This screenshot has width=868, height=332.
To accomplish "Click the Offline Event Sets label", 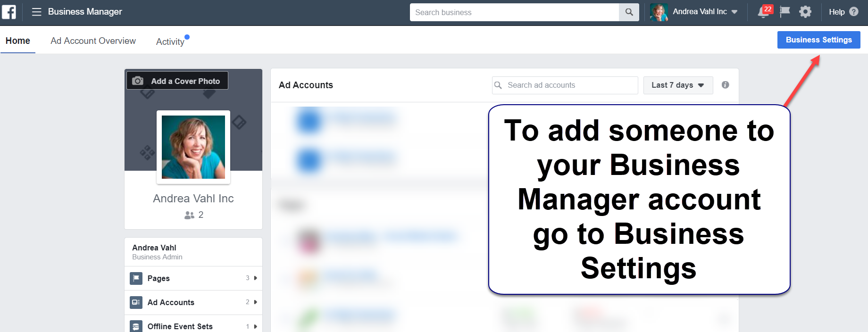I will (180, 326).
